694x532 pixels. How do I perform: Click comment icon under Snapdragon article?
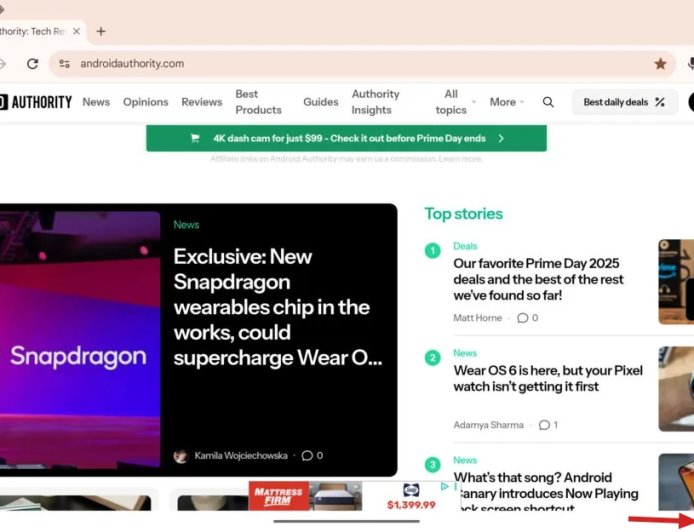(x=307, y=456)
